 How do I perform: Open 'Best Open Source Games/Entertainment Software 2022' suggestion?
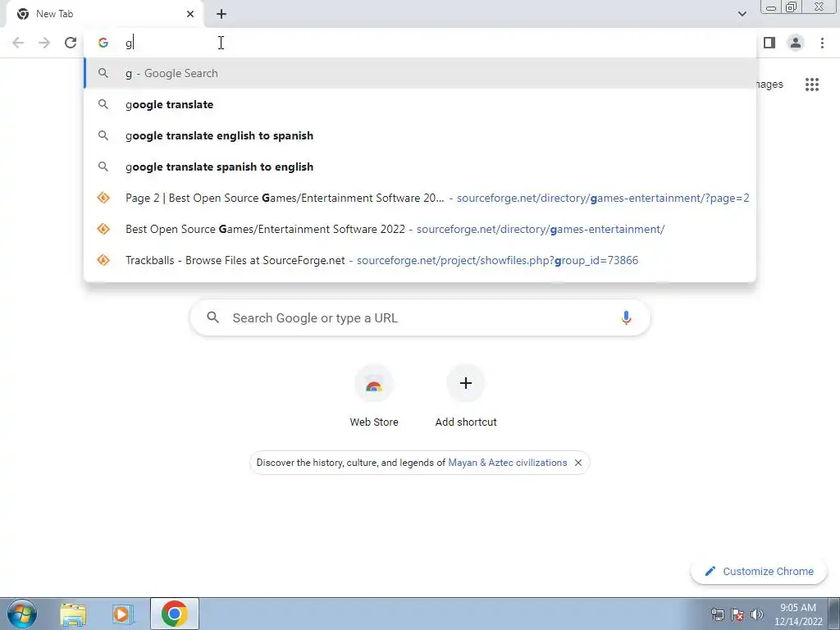click(x=420, y=229)
